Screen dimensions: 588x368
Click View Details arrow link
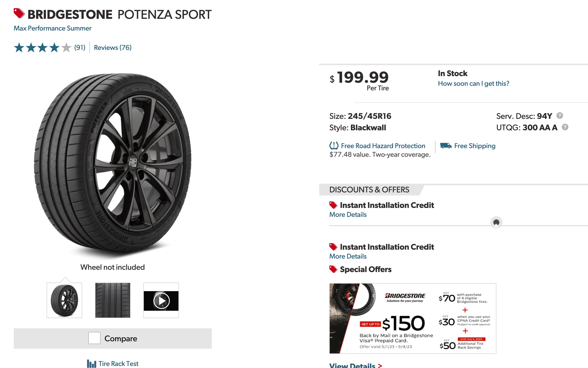coord(356,365)
